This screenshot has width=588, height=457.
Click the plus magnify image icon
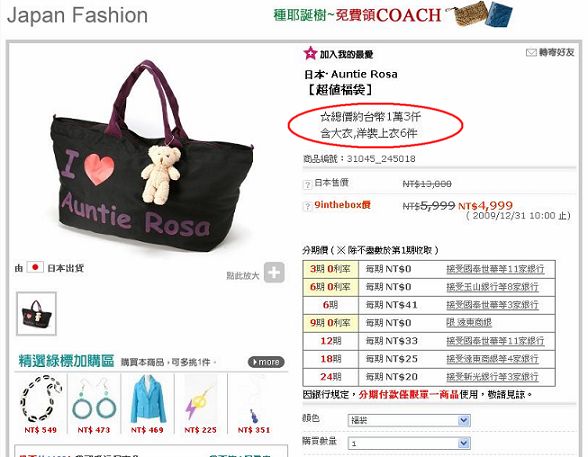tap(274, 273)
